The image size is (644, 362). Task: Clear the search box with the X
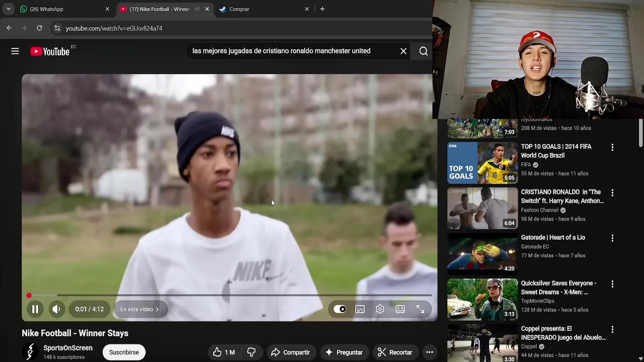tap(404, 51)
